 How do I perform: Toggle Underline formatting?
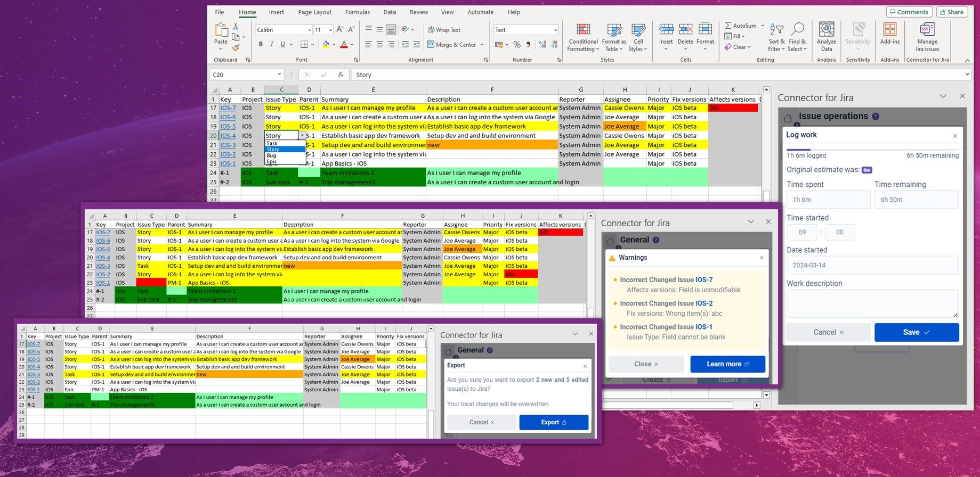coord(282,44)
